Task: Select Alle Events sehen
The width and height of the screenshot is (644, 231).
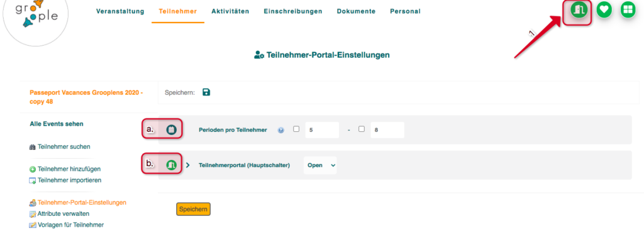Action: [x=57, y=124]
